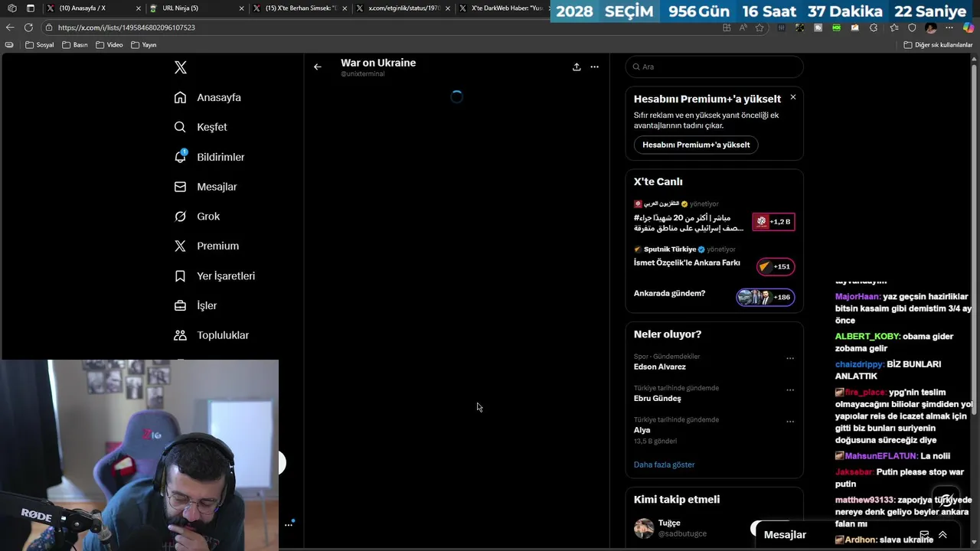
Task: Click Daha fazla göster link
Action: point(664,465)
